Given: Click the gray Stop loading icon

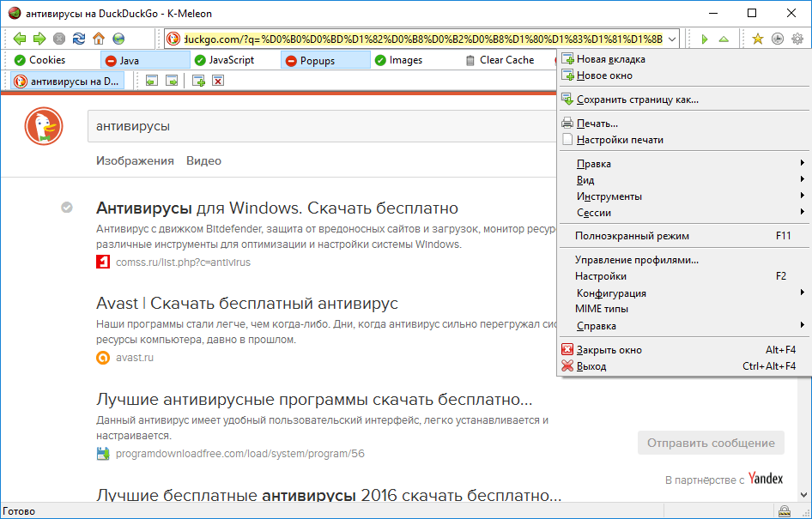Looking at the screenshot, I should [x=59, y=39].
